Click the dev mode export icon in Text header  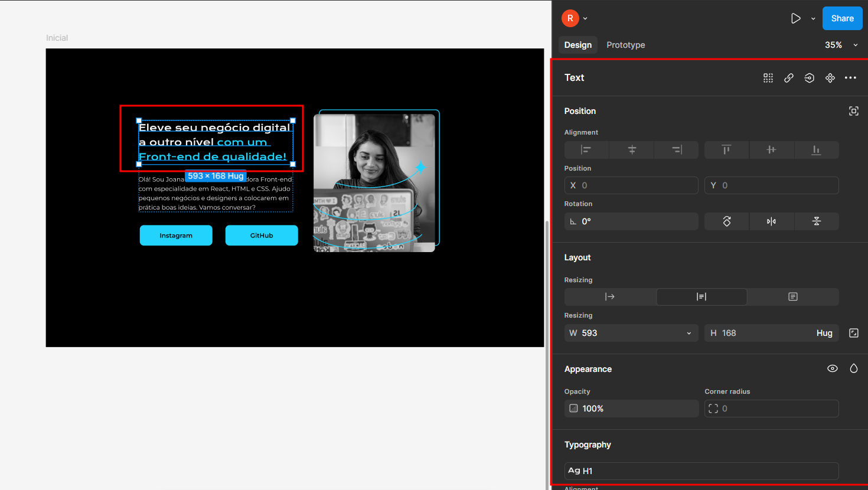[x=809, y=78]
